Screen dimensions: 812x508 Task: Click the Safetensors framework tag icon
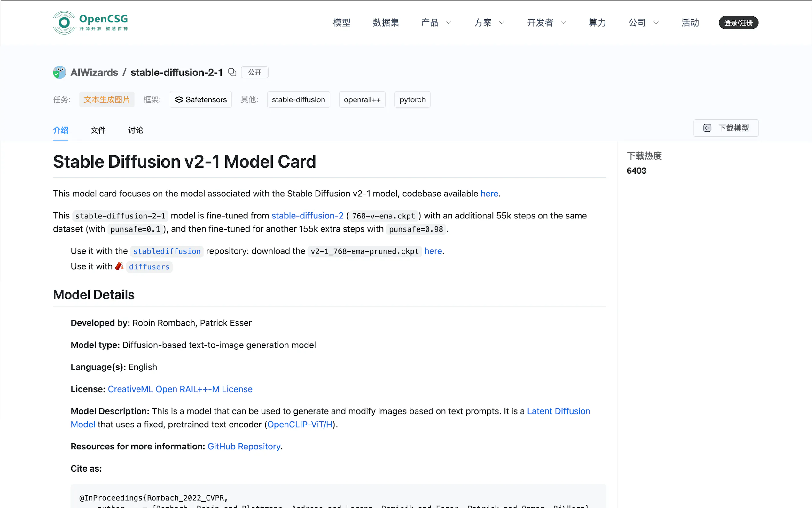(179, 99)
